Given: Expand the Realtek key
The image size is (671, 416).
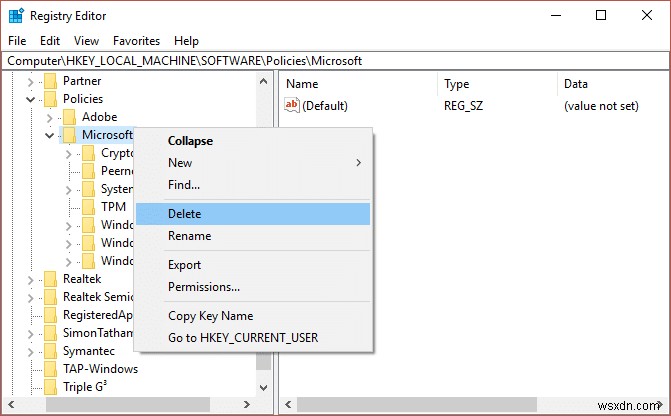Looking at the screenshot, I should click(30, 279).
